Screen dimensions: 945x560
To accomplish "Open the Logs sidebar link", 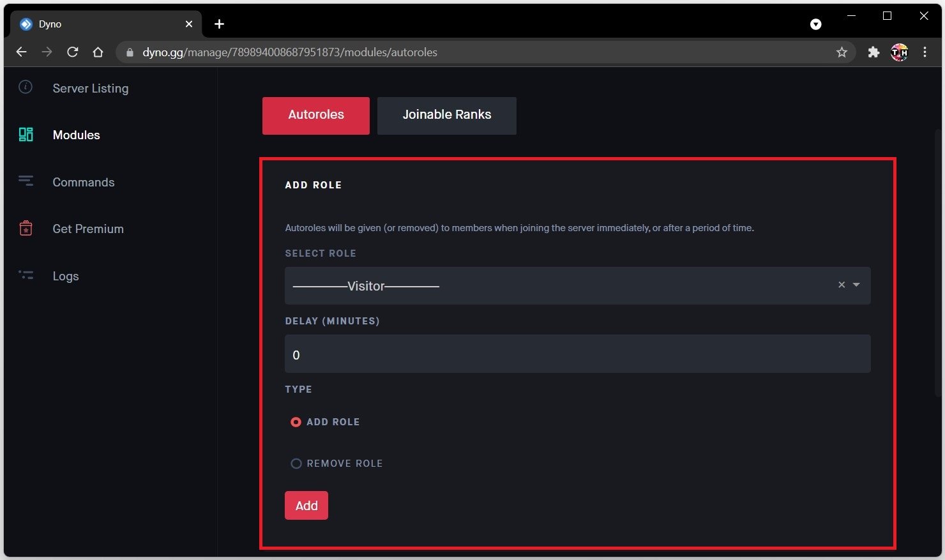I will click(66, 276).
